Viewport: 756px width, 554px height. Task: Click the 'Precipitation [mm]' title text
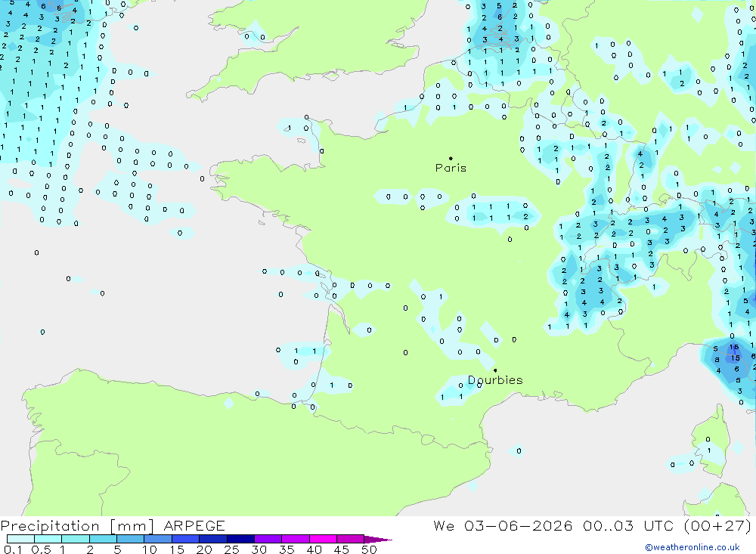77,526
